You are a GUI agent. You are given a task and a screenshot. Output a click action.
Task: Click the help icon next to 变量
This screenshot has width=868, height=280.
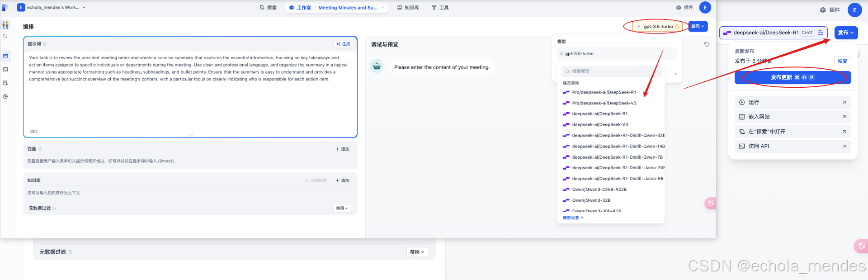pyautogui.click(x=40, y=149)
